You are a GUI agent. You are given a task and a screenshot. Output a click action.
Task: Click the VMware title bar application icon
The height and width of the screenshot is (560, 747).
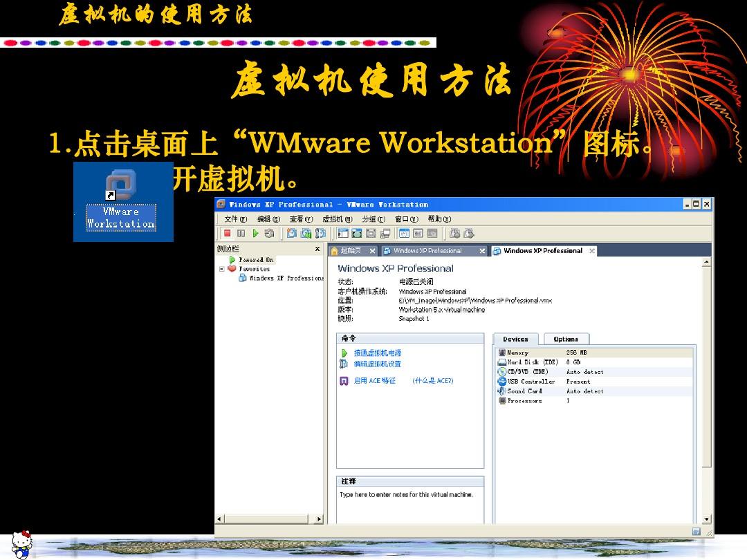pyautogui.click(x=221, y=204)
